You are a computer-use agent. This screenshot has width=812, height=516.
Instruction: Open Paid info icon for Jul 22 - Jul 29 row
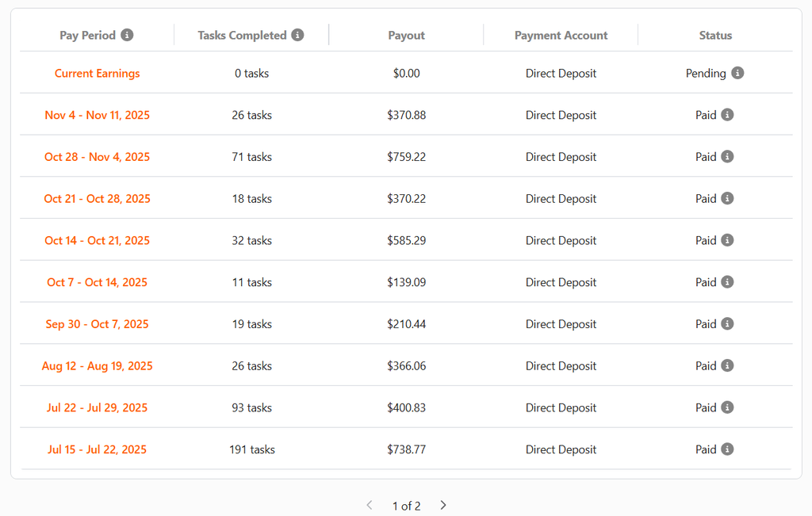727,407
